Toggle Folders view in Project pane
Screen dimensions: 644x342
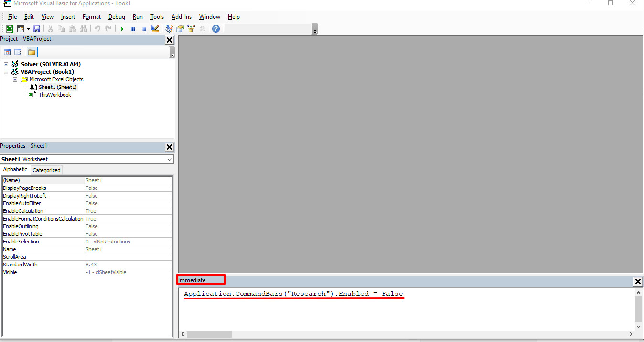[x=32, y=52]
